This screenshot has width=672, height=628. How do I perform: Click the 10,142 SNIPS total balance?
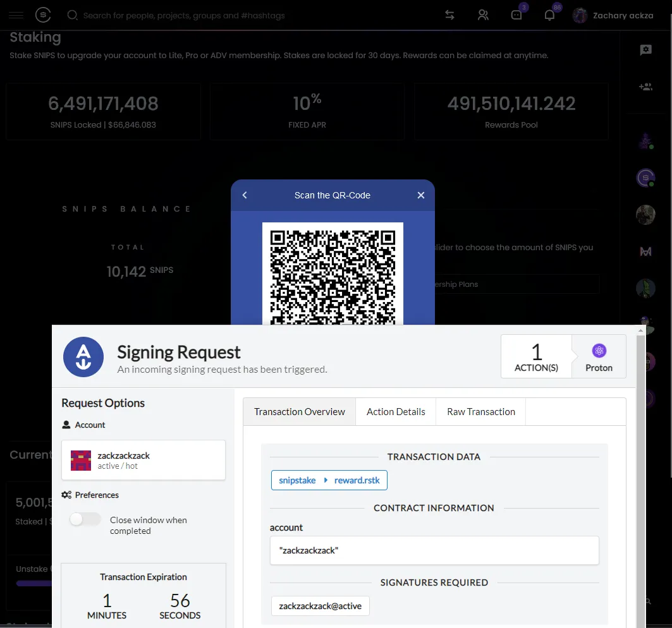pos(140,271)
